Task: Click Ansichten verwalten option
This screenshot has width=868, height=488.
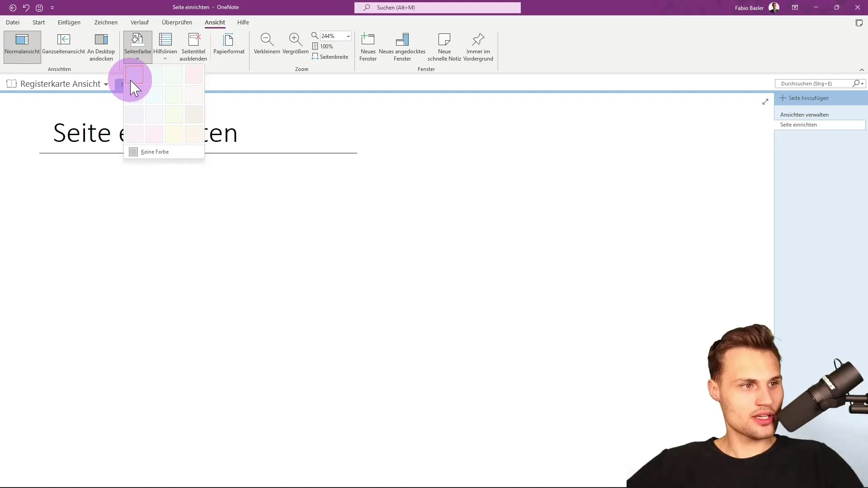Action: click(x=806, y=114)
